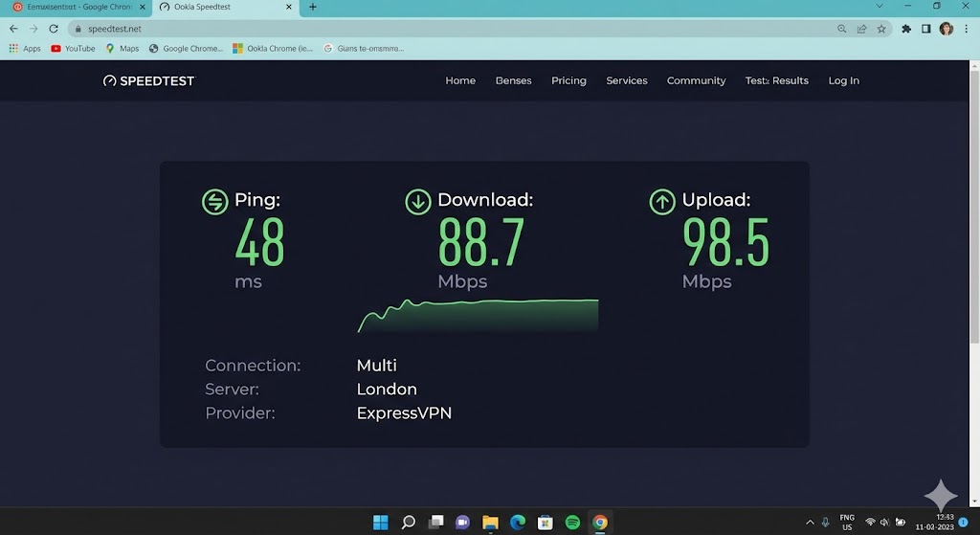Screen dimensions: 980x535
Task: Click the 88.7 download speed value
Action: click(481, 242)
